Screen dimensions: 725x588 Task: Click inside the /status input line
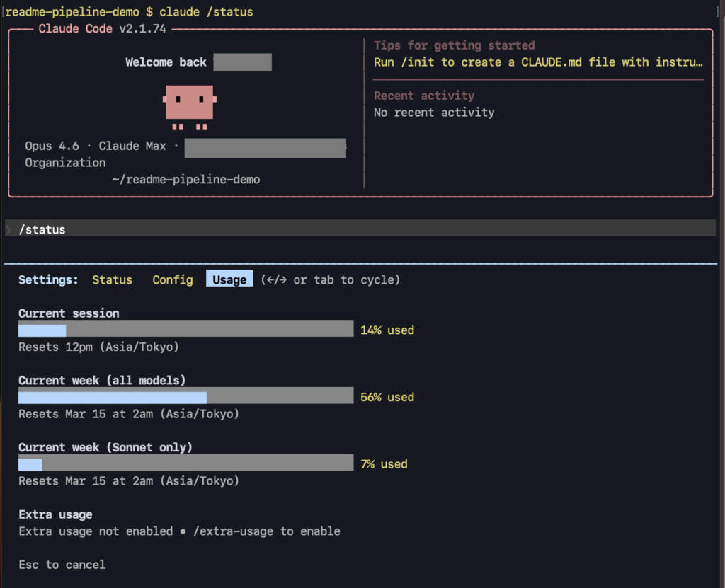point(354,229)
